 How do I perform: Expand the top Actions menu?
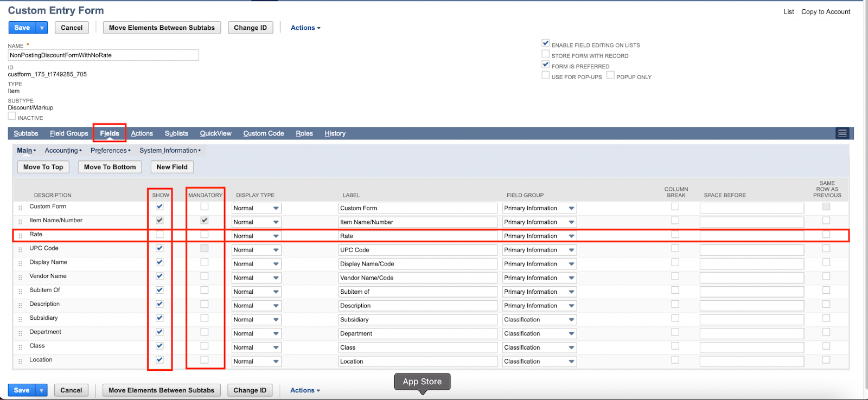305,28
